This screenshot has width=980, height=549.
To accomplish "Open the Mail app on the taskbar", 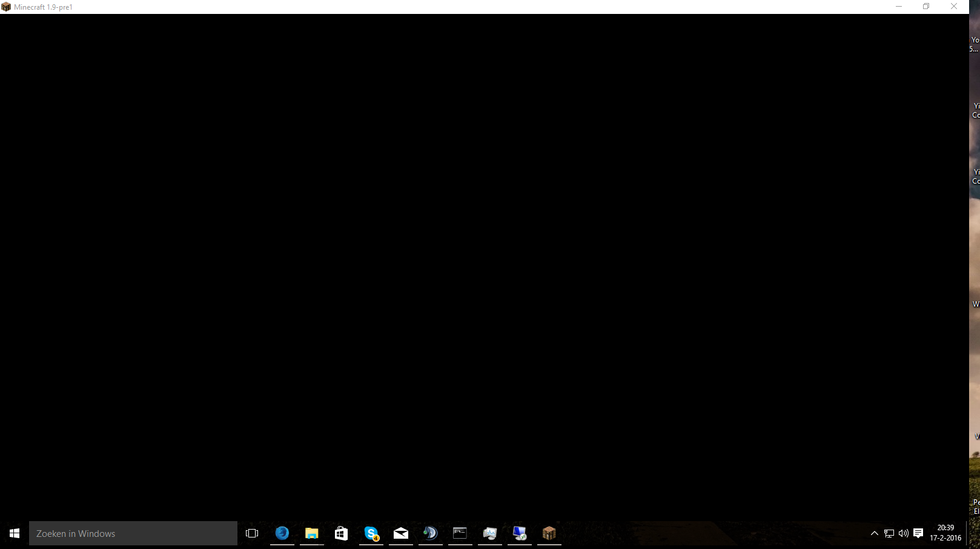I will 401,533.
